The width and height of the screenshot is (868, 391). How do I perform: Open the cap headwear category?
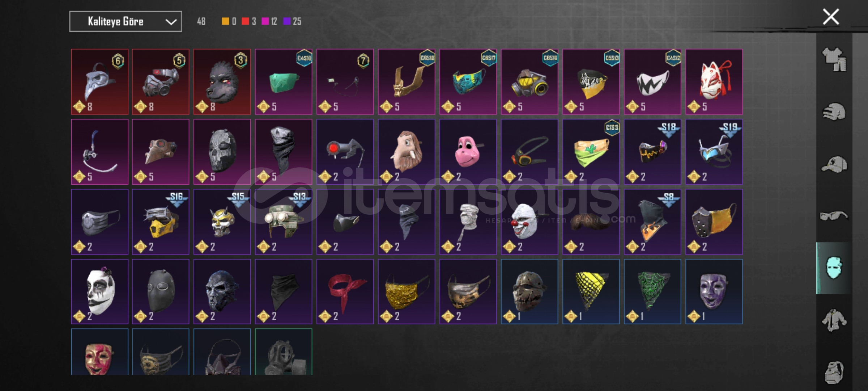click(x=834, y=164)
